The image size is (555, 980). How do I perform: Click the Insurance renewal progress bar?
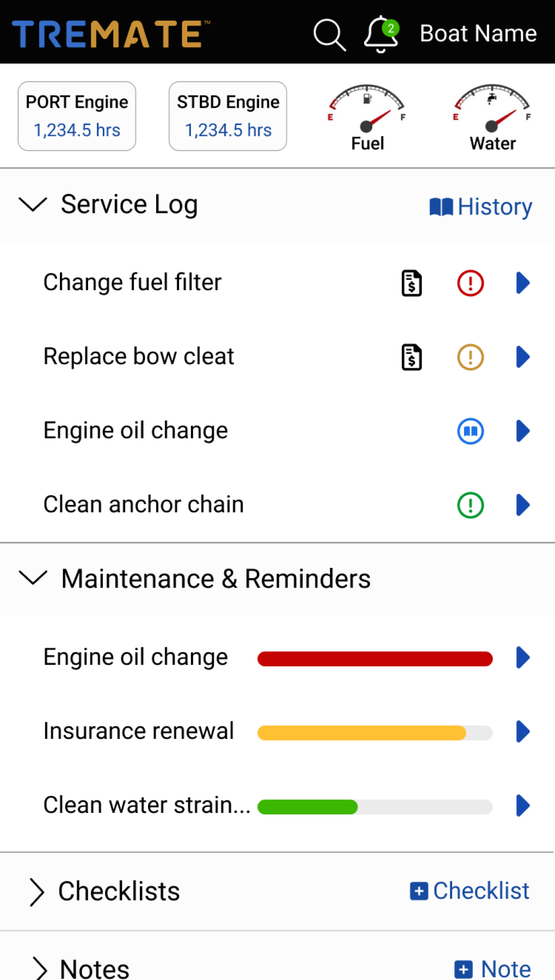(375, 732)
